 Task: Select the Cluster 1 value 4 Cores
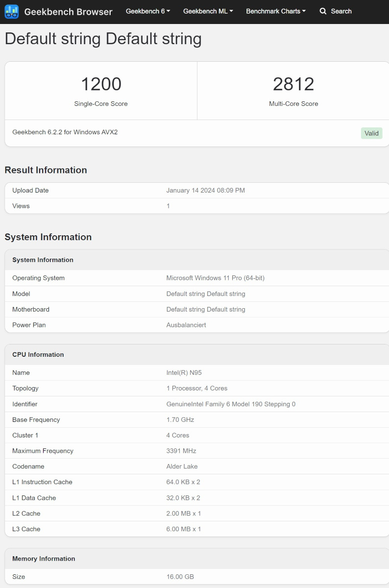point(178,436)
